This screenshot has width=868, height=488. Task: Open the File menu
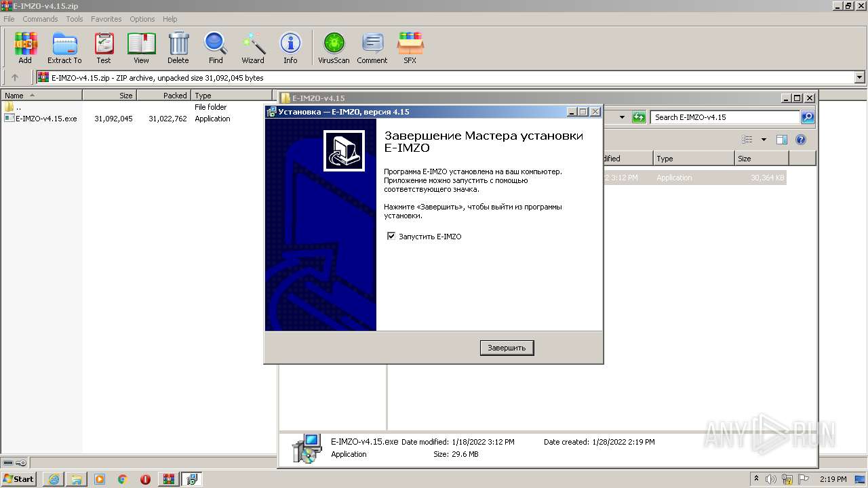pos(9,19)
